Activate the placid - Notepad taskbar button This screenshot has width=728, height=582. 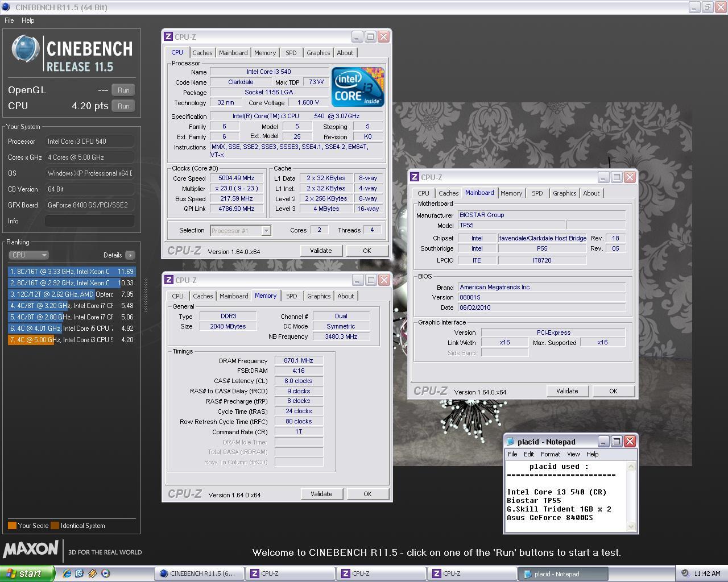[562, 573]
